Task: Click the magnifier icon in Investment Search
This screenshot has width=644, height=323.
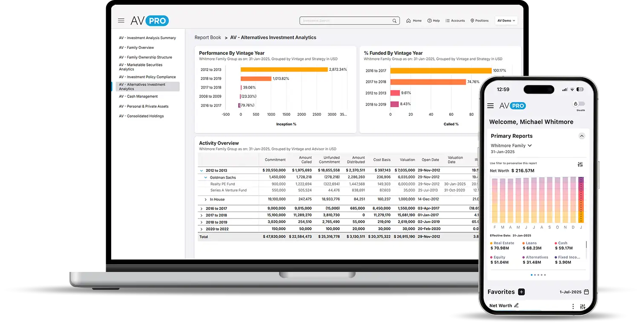Action: click(394, 21)
